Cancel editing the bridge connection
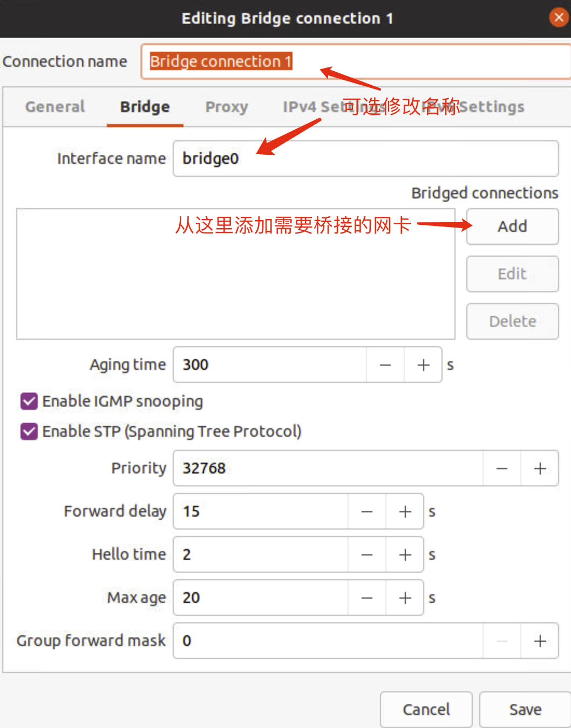The height and width of the screenshot is (728, 571). click(426, 710)
